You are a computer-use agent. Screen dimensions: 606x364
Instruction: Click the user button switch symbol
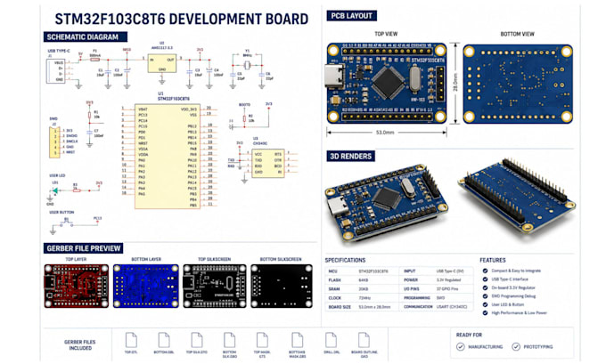click(x=67, y=223)
